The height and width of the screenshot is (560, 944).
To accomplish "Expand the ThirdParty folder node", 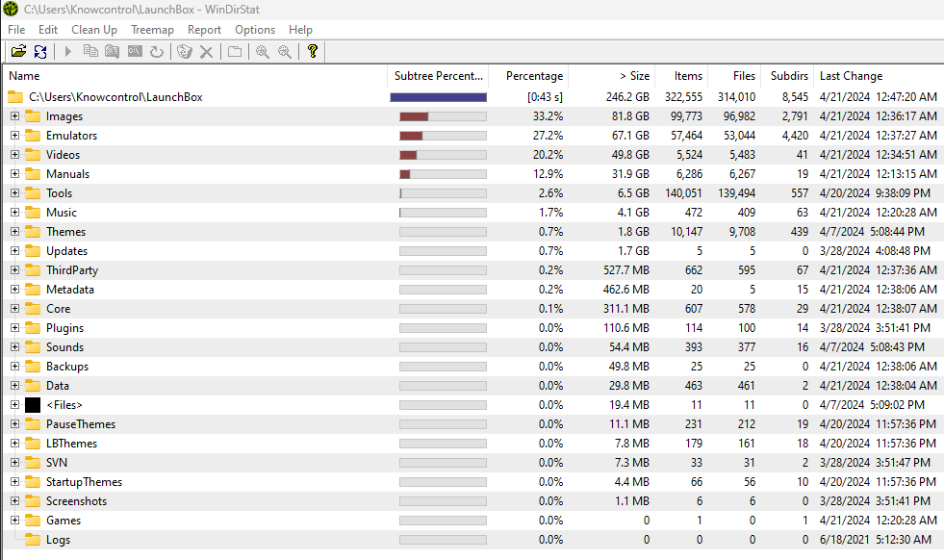I will pos(15,270).
